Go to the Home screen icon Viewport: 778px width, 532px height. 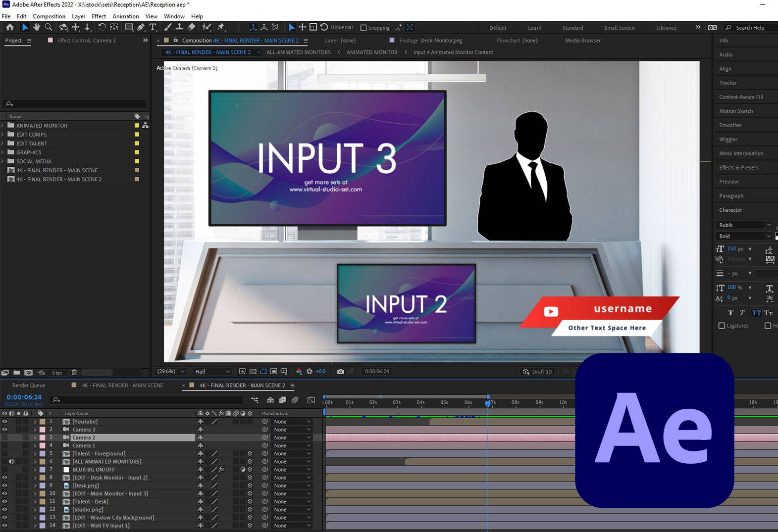click(x=10, y=27)
